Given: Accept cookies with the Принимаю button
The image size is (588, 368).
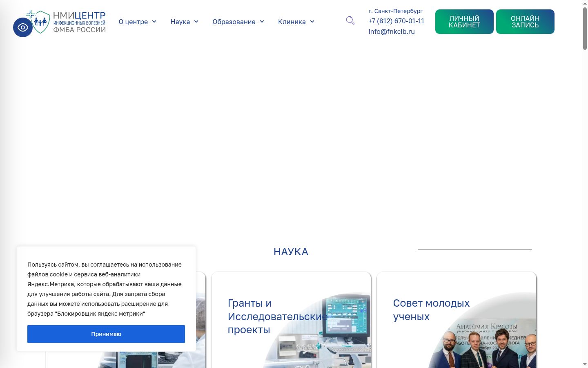Looking at the screenshot, I should pyautogui.click(x=106, y=334).
